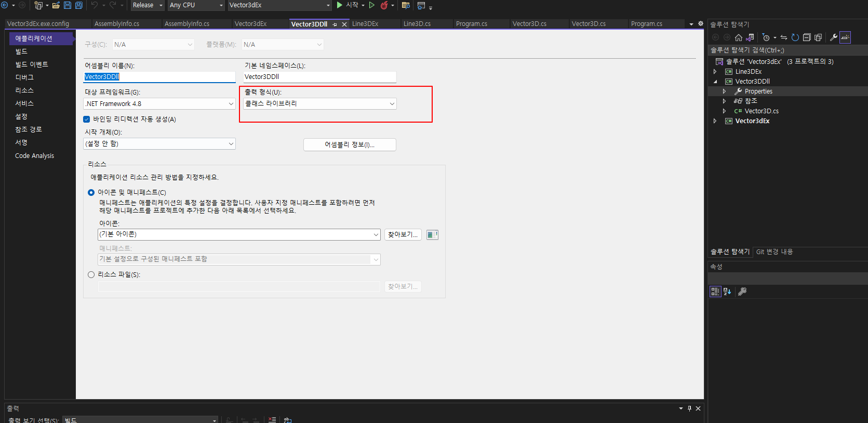
Task: Switch to the Git 변경 내용 tab
Action: pos(774,252)
